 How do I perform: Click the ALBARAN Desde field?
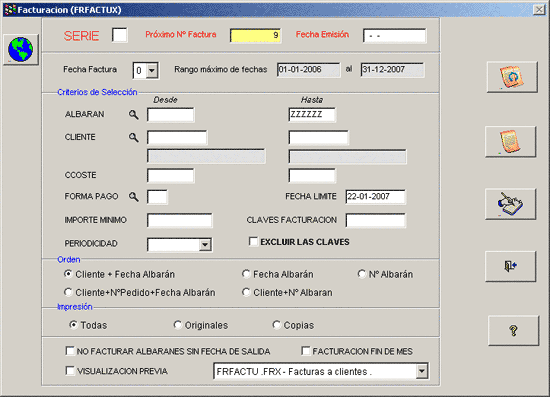(170, 115)
